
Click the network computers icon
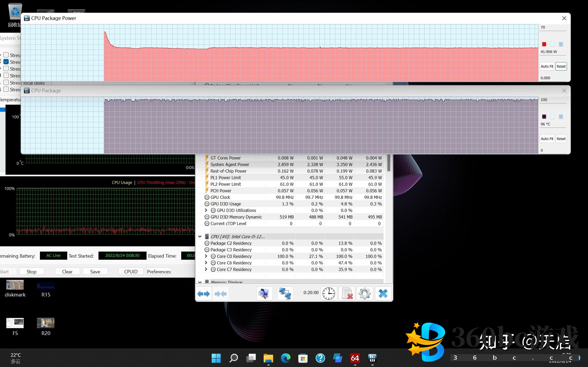tap(285, 294)
